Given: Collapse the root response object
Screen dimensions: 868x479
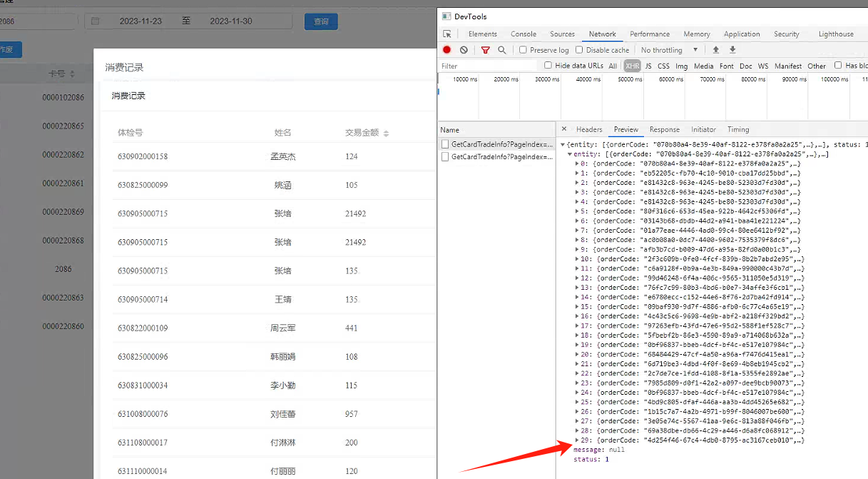Looking at the screenshot, I should 563,145.
